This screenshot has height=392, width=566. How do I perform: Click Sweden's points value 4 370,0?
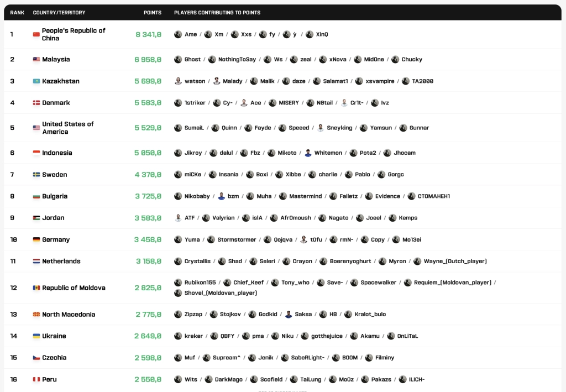click(148, 175)
